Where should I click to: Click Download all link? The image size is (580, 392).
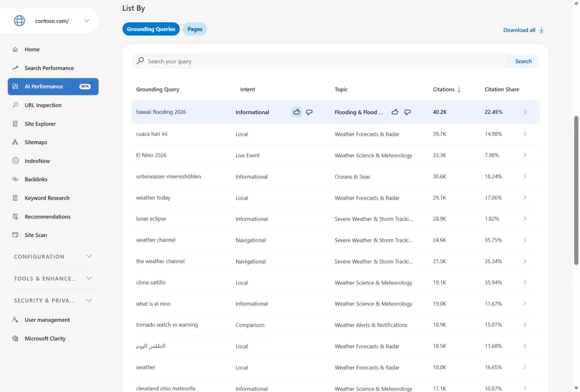(519, 30)
